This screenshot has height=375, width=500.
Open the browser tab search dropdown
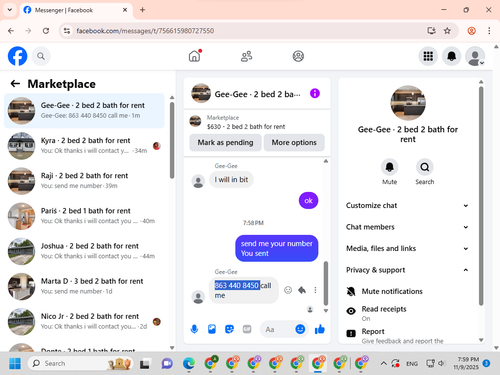click(x=10, y=10)
